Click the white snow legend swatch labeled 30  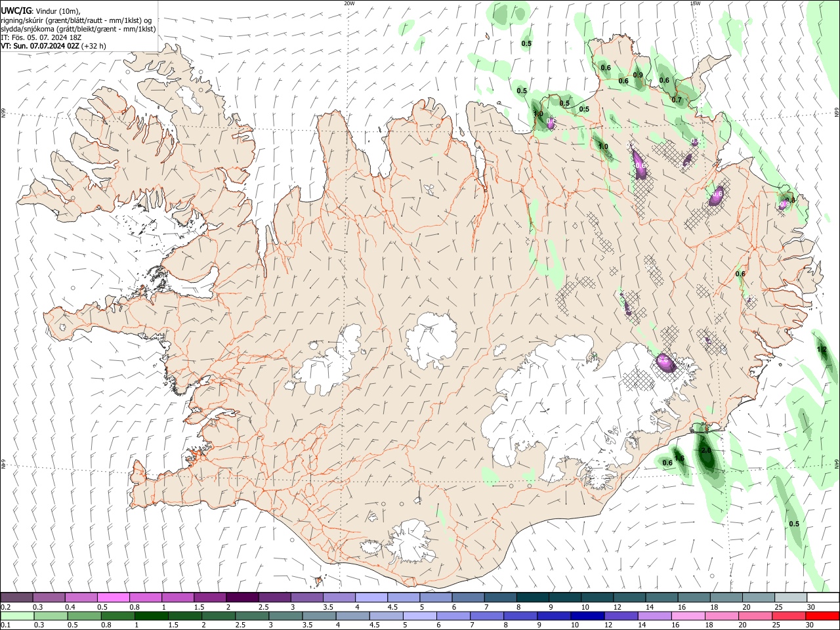pyautogui.click(x=823, y=597)
